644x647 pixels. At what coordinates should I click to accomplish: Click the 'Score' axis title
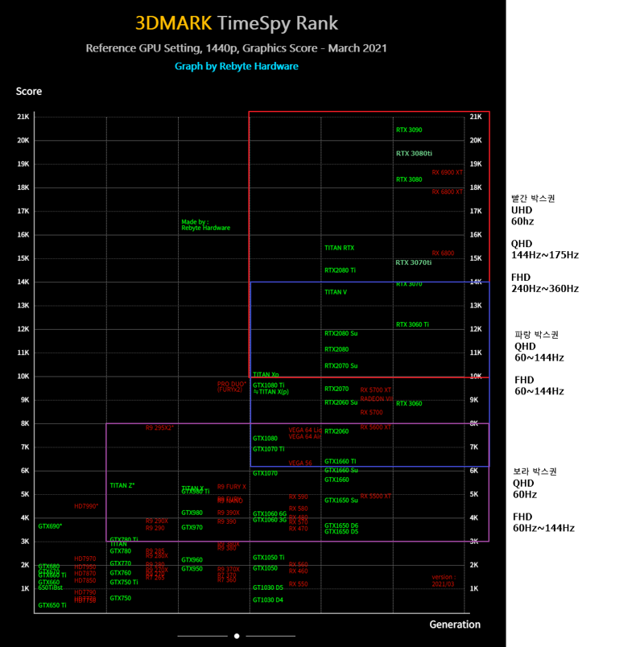click(x=29, y=92)
